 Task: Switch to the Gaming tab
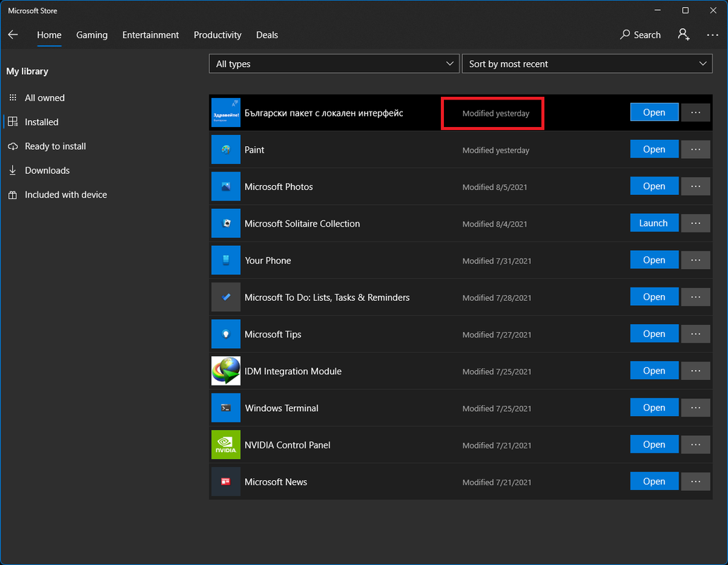tap(92, 35)
